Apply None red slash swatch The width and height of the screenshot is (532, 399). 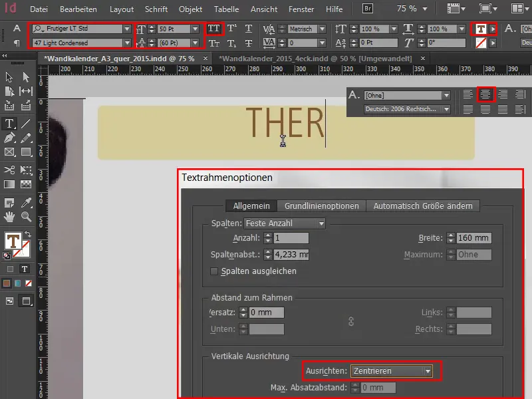29,283
